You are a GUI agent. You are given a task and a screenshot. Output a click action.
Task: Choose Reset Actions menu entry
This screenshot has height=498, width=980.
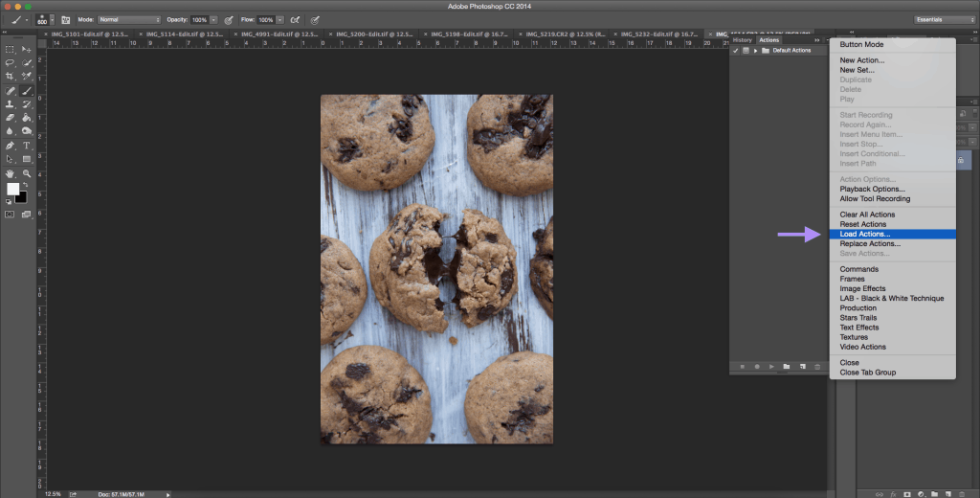893,224
